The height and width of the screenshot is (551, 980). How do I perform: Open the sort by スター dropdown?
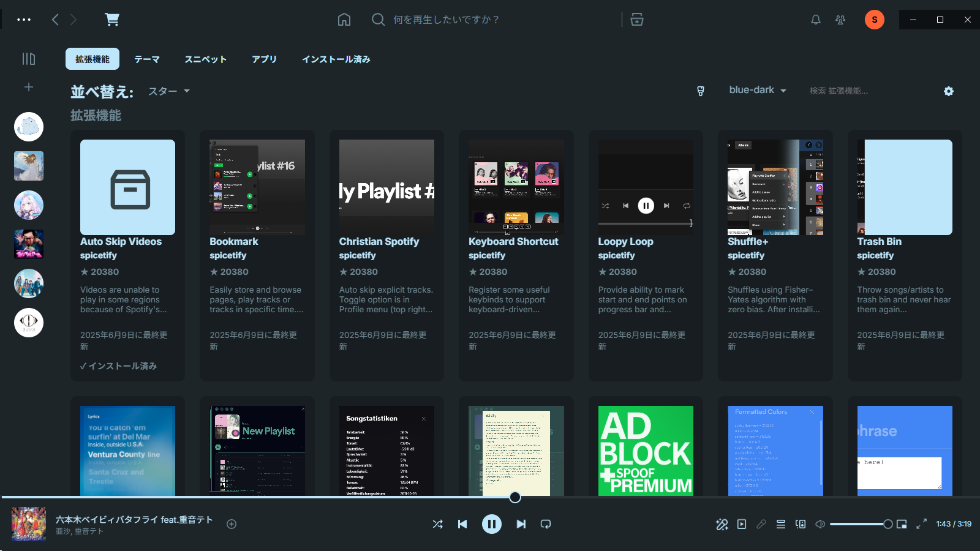pos(169,91)
